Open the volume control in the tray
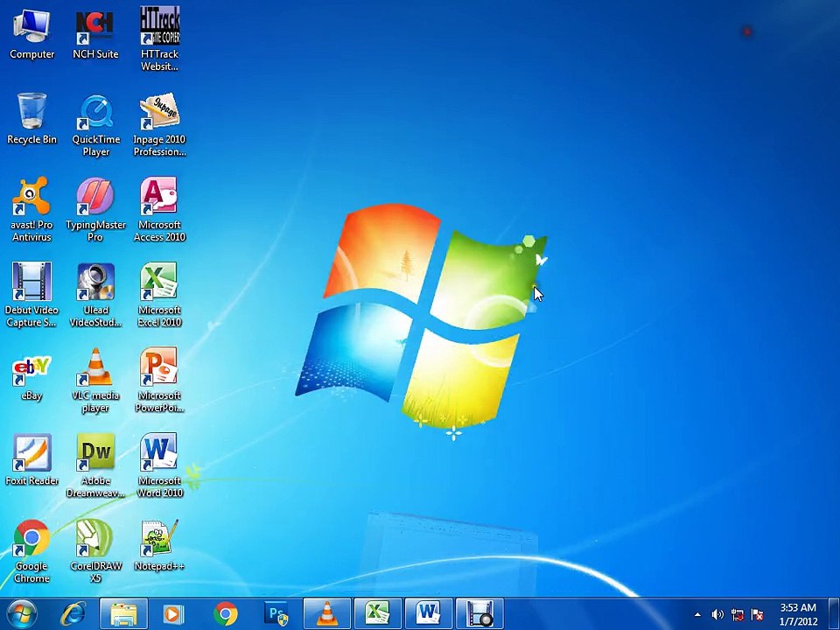Image resolution: width=840 pixels, height=630 pixels. [717, 614]
